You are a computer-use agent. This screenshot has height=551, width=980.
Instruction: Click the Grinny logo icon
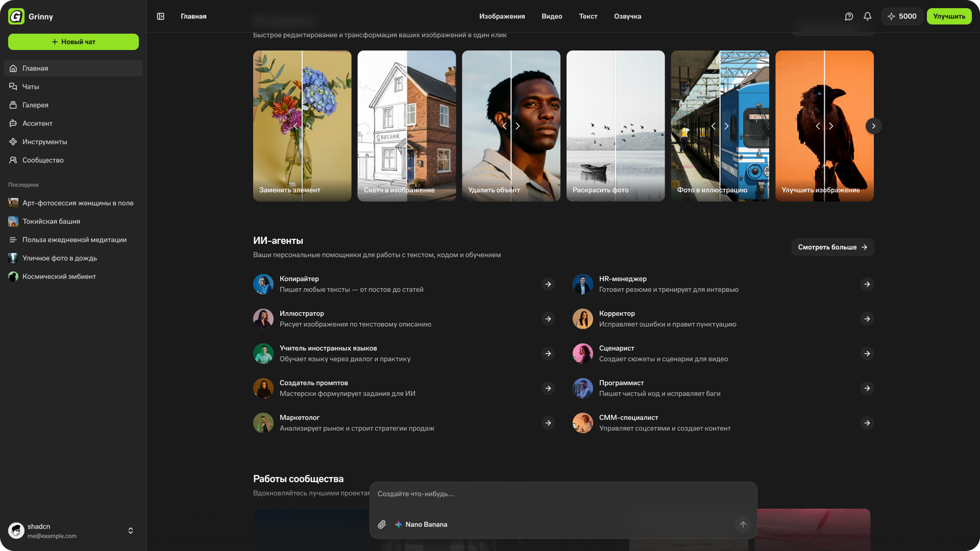[16, 16]
